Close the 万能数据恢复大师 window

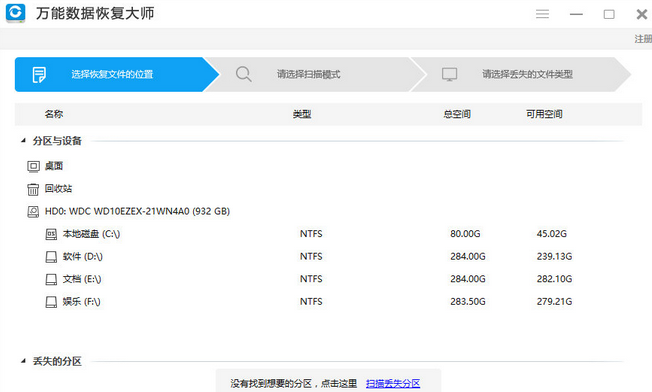(x=642, y=14)
